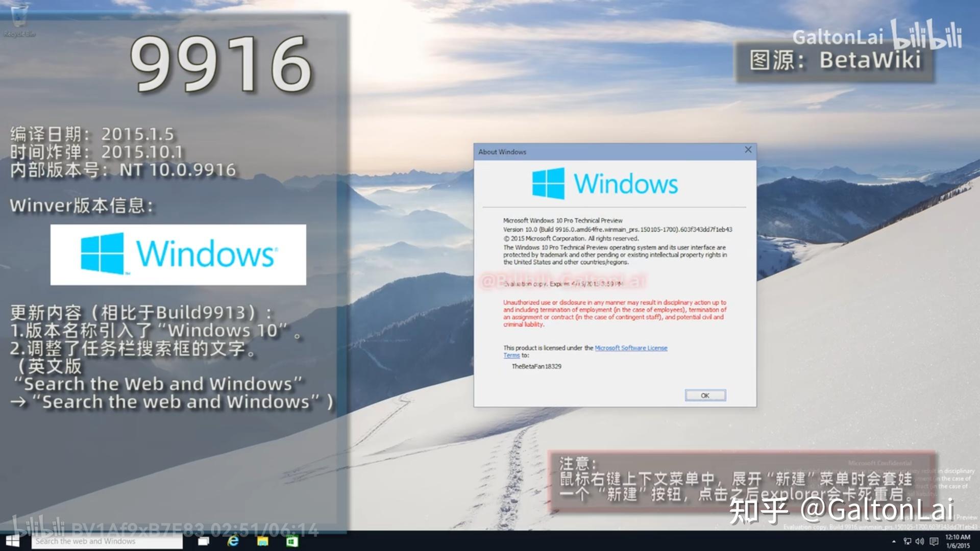The image size is (980, 551).
Task: Open the Action Center notifications icon
Action: tap(934, 541)
